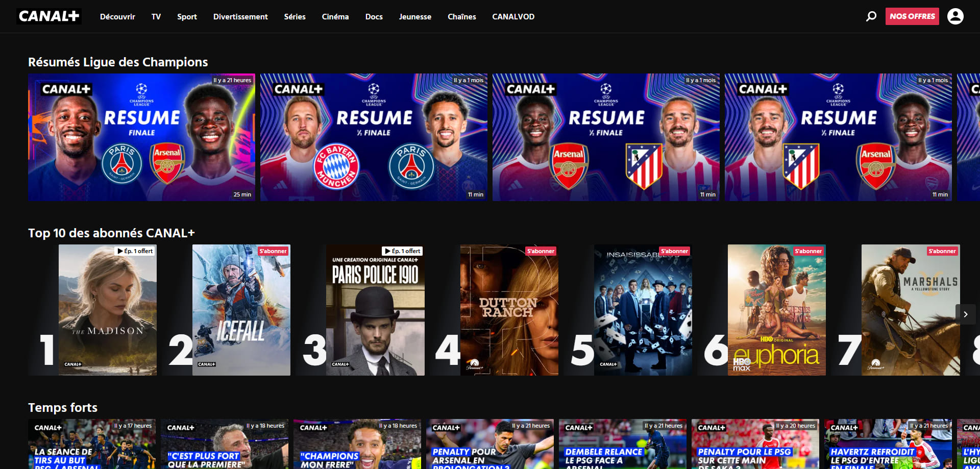Open the Marshals poster ranked number 7
This screenshot has width=980, height=469.
point(911,310)
